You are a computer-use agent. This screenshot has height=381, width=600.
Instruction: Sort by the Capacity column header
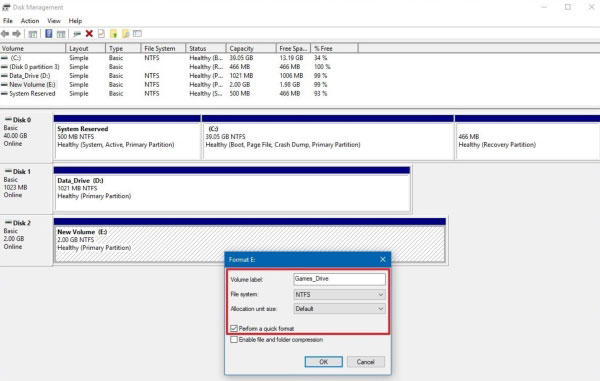coord(251,49)
